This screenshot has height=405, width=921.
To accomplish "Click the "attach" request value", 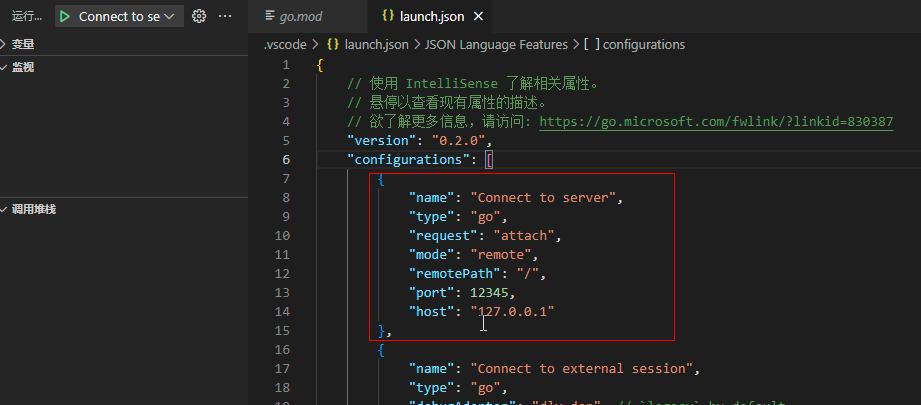I will (x=524, y=236).
